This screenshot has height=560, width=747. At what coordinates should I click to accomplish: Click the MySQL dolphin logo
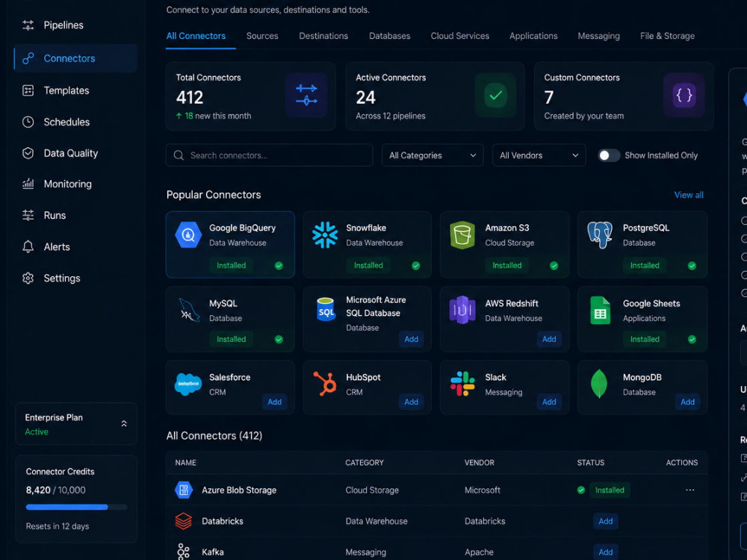(189, 310)
